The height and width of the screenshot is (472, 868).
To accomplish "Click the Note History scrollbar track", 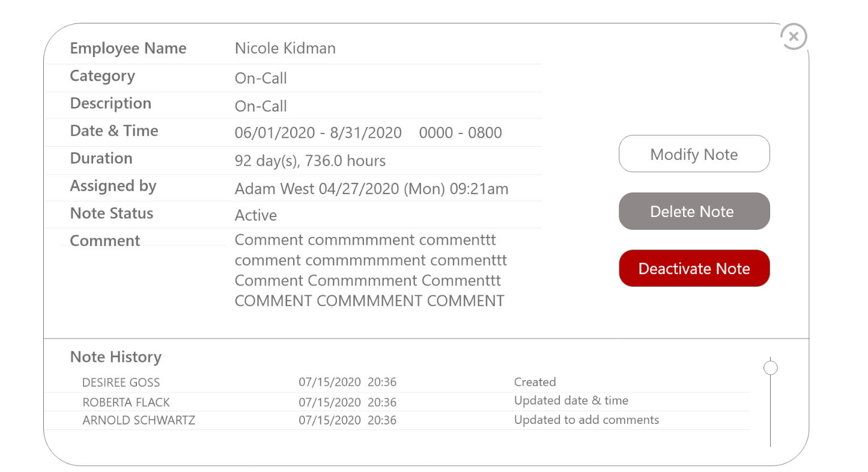I will [770, 415].
